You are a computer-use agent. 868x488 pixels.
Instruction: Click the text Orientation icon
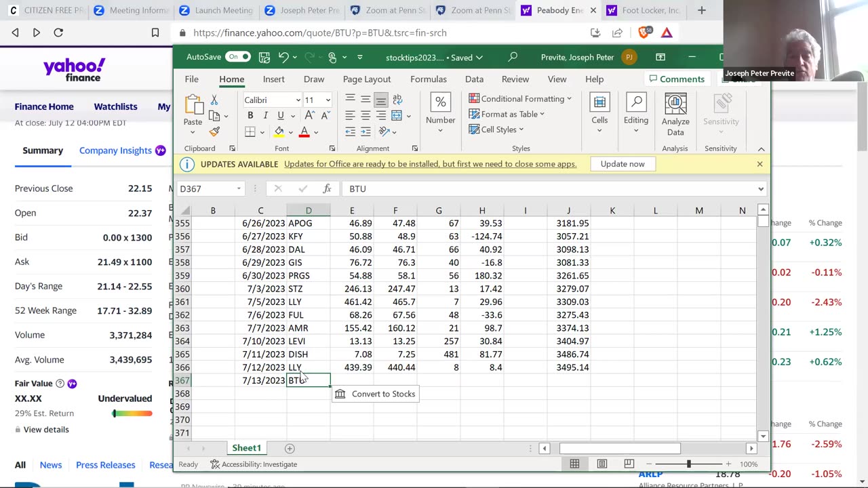click(x=384, y=131)
